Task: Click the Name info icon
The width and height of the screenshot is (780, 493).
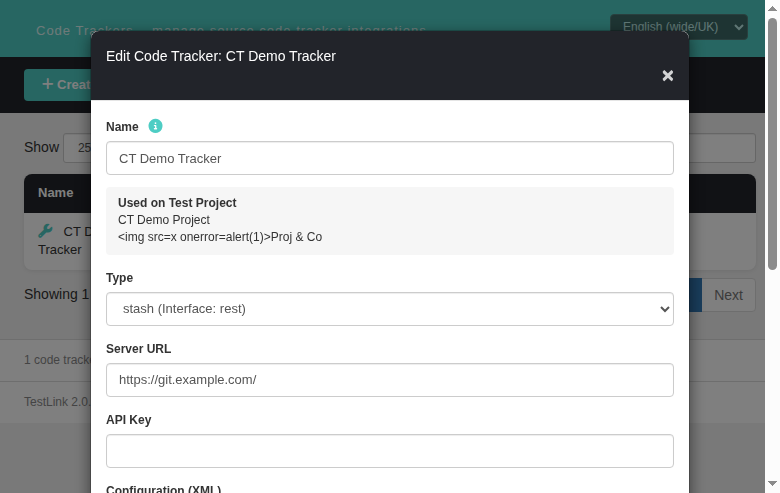Action: coord(155,126)
